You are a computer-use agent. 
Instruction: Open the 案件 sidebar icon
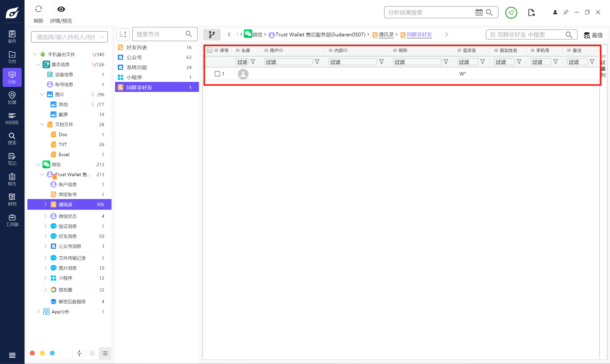point(12,37)
